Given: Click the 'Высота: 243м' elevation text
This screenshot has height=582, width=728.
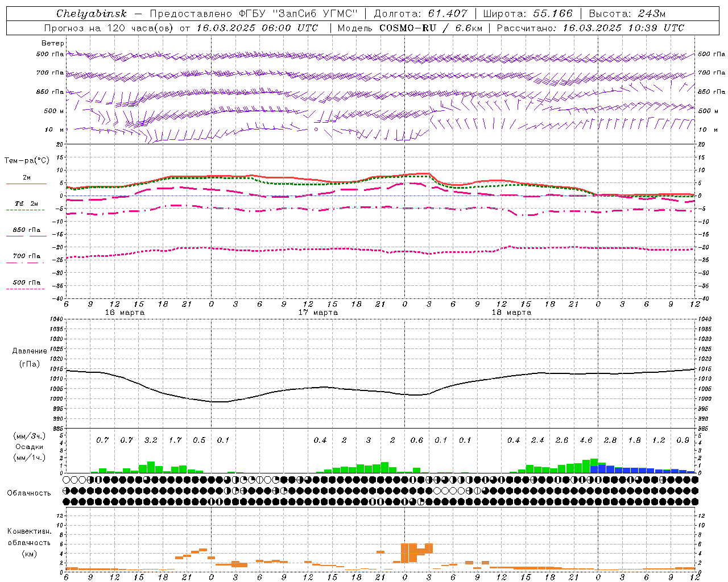Looking at the screenshot, I should tap(627, 14).
